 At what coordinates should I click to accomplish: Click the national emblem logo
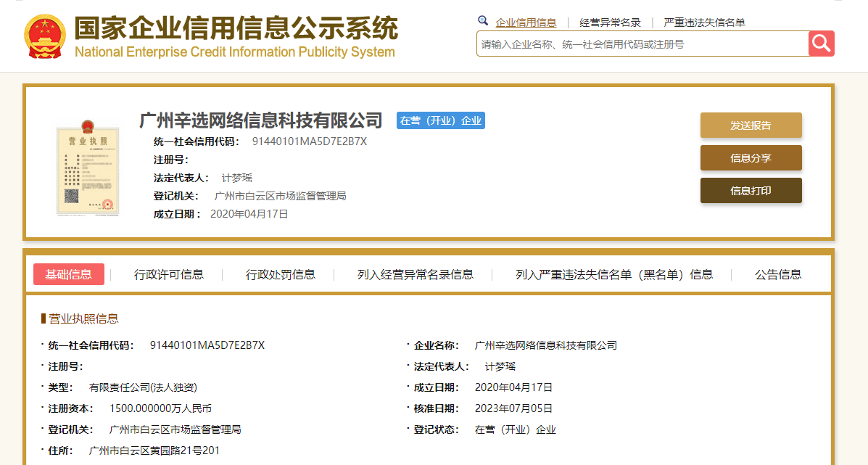(45, 31)
